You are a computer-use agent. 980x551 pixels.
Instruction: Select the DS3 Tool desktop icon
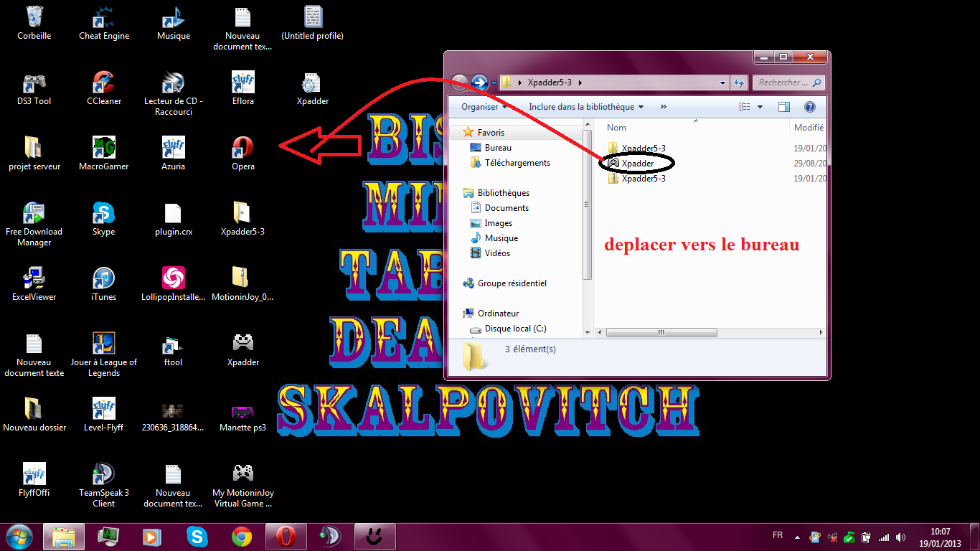point(34,89)
